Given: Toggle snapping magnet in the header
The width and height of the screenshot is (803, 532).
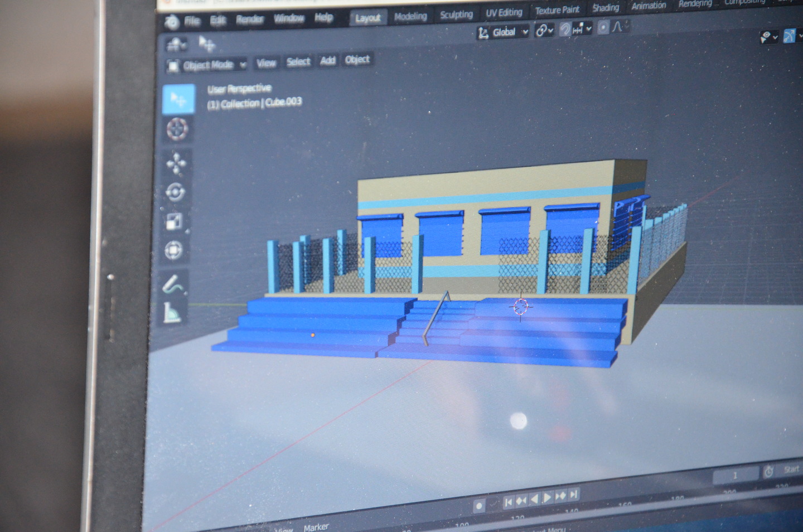Looking at the screenshot, I should pyautogui.click(x=564, y=29).
